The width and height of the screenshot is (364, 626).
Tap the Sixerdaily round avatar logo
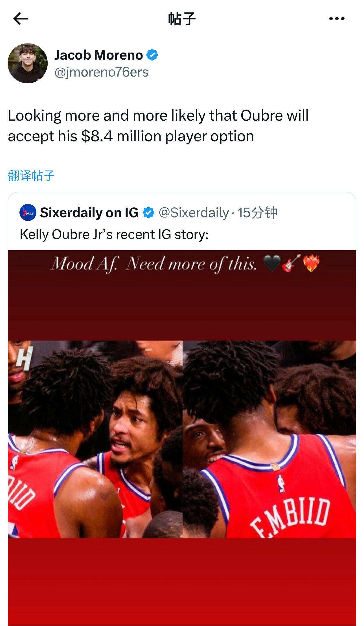pos(28,212)
